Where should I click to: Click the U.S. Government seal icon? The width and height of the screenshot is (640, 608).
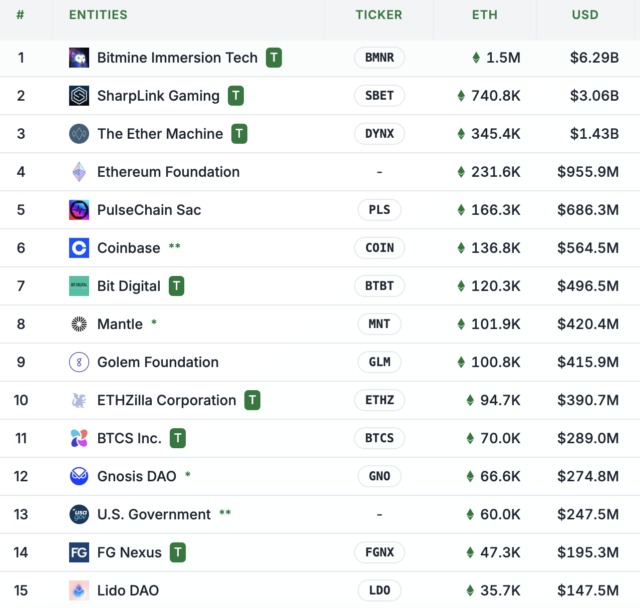79,514
